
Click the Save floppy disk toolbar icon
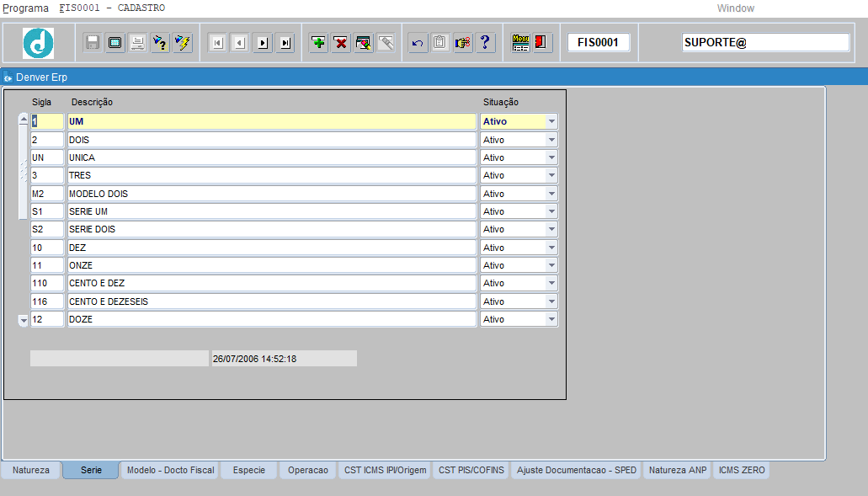point(93,43)
